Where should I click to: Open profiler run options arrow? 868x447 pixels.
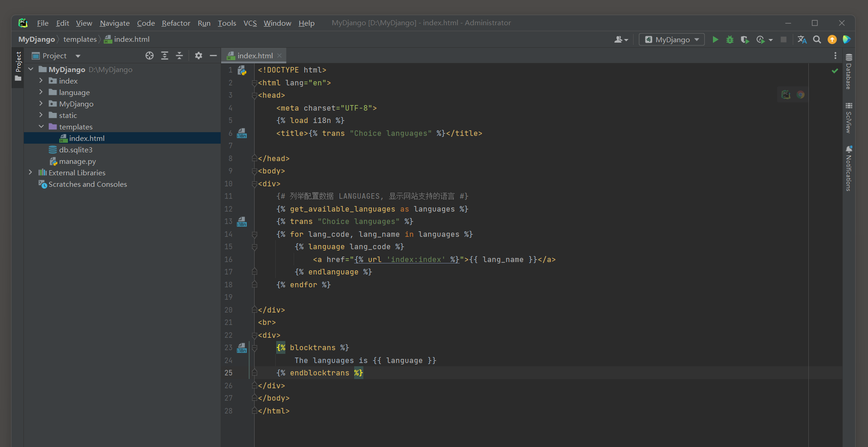(771, 40)
